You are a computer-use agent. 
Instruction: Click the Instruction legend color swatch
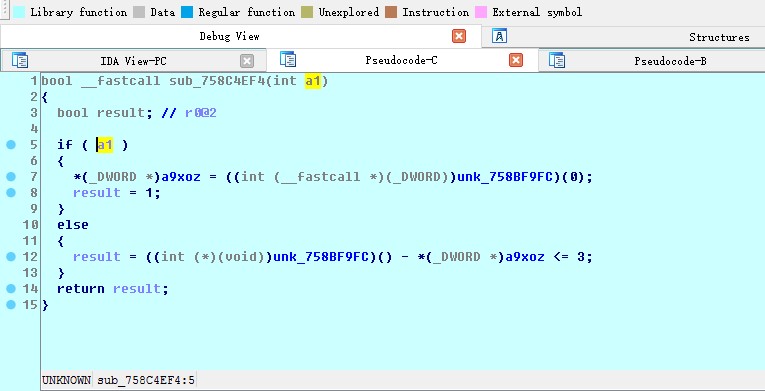click(391, 12)
